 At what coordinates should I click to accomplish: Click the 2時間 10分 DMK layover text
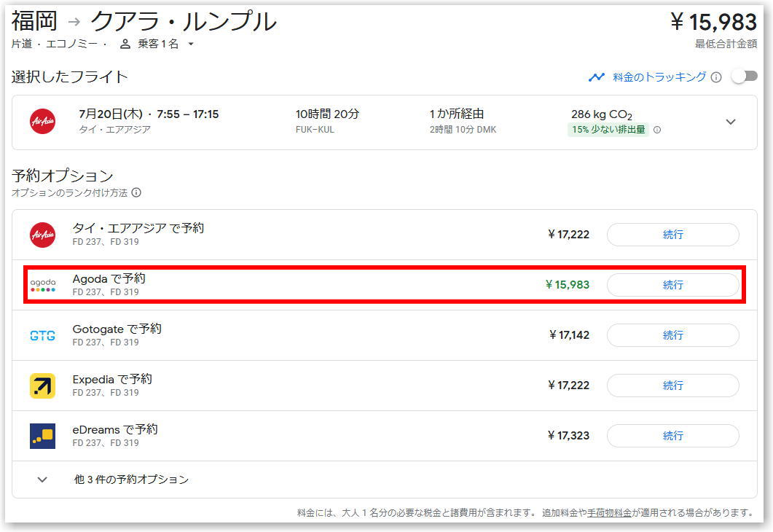click(x=463, y=130)
